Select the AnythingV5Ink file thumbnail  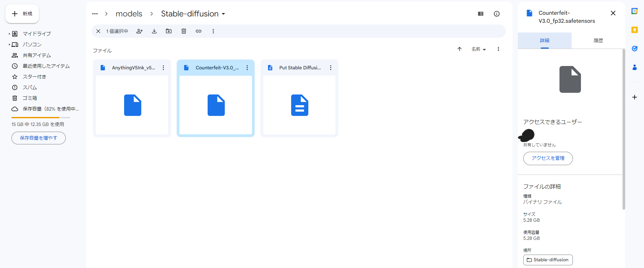click(x=132, y=105)
